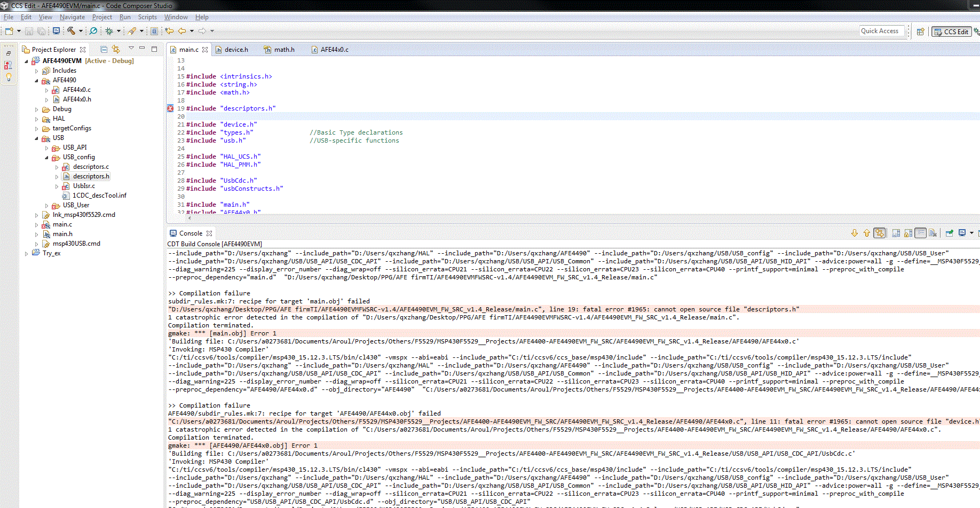Open the Debug dropdown arrow
Image resolution: width=980 pixels, height=508 pixels.
[x=119, y=31]
